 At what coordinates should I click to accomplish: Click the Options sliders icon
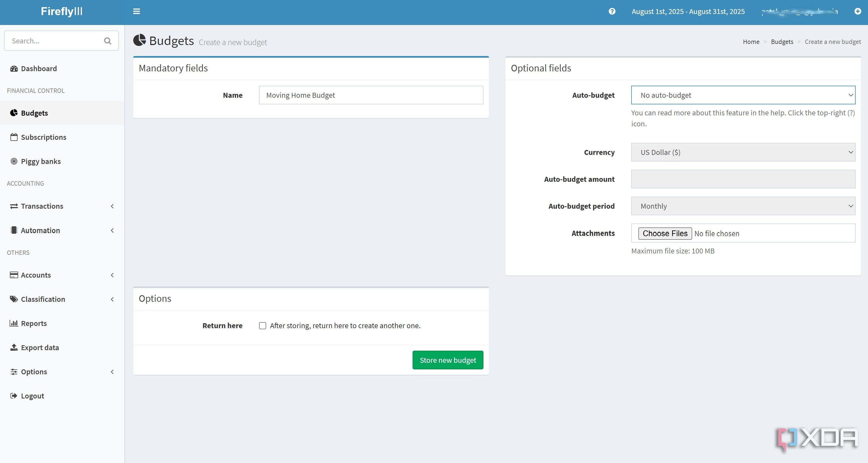(x=14, y=372)
